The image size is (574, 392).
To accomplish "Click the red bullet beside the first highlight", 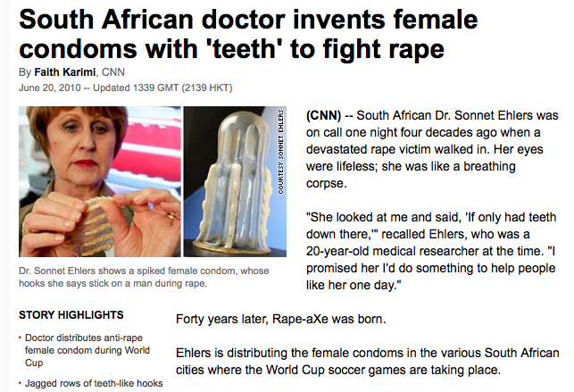I will click(21, 338).
